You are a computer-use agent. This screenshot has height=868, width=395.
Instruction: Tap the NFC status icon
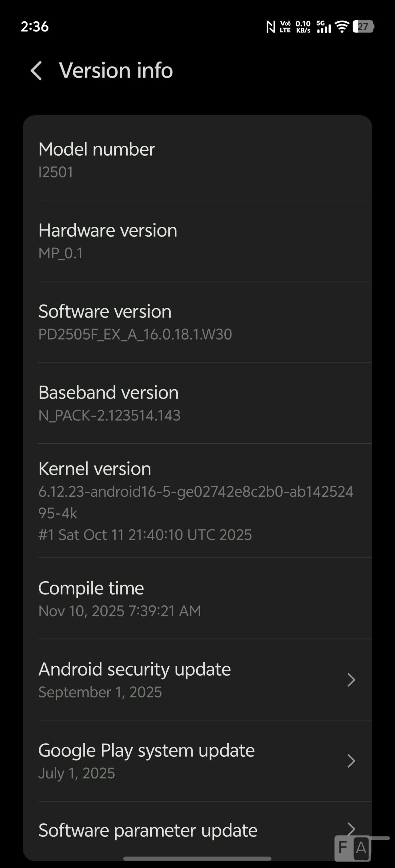[270, 27]
